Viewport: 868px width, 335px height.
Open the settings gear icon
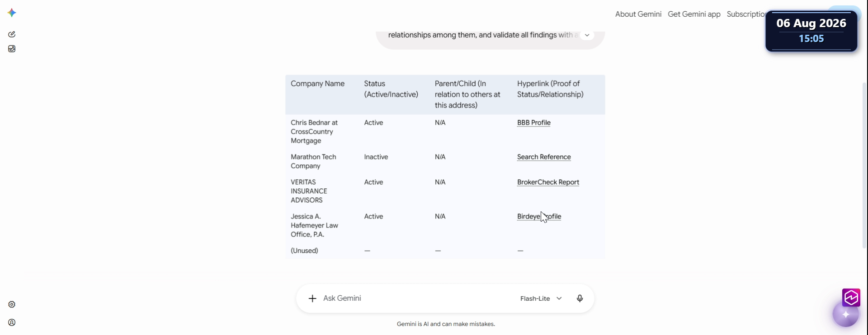pyautogui.click(x=12, y=304)
